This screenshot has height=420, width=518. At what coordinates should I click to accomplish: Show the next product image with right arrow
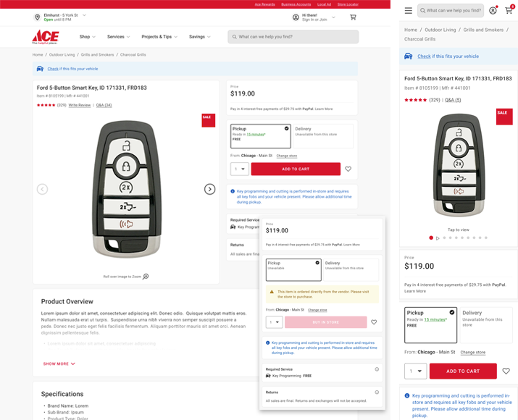[x=209, y=189]
